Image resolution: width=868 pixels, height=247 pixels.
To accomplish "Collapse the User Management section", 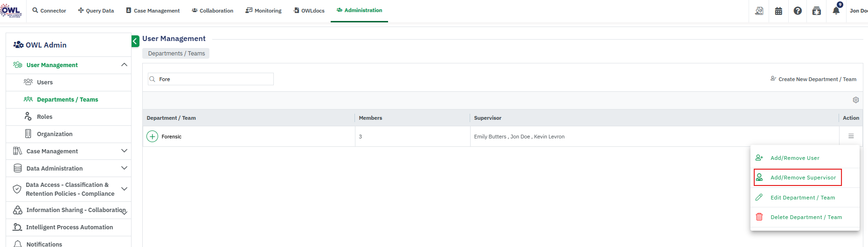I will 124,65.
